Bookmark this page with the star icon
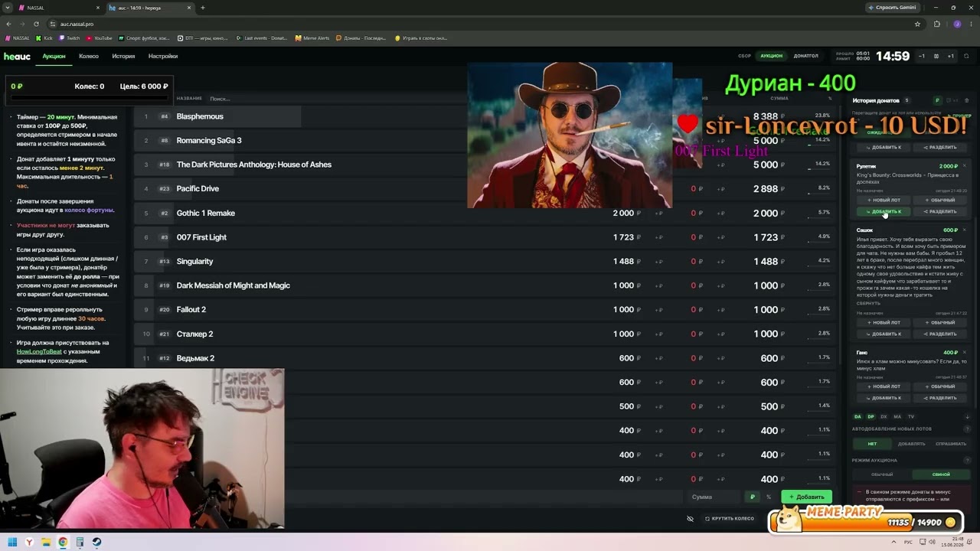Image resolution: width=980 pixels, height=551 pixels. click(917, 24)
